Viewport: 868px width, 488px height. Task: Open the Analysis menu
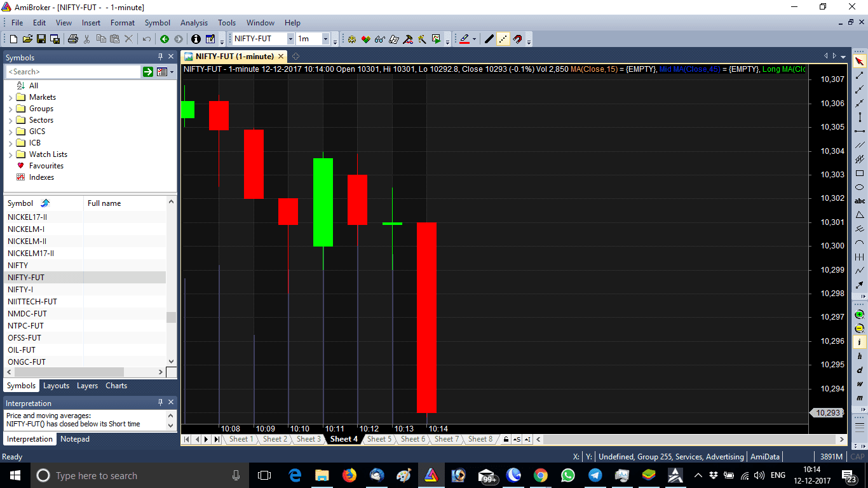(194, 23)
